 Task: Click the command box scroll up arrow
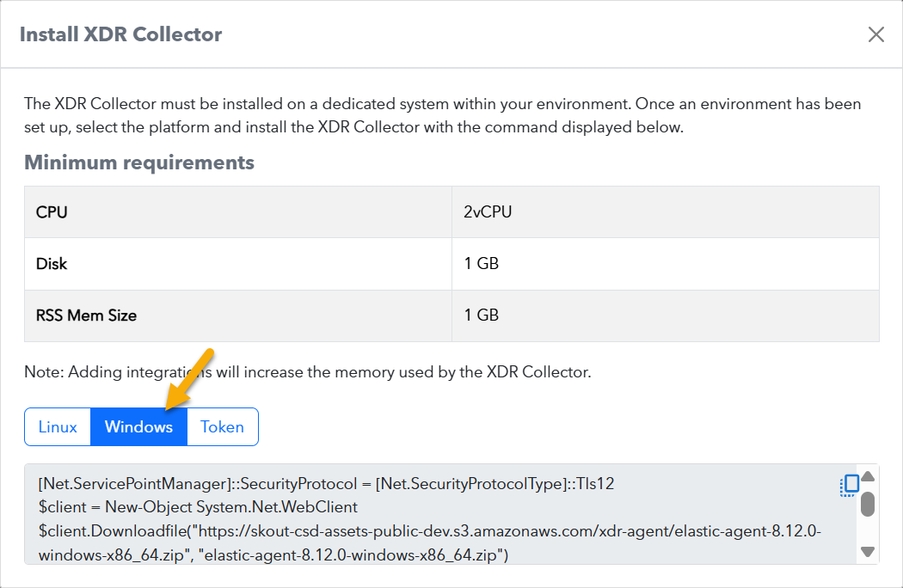868,477
